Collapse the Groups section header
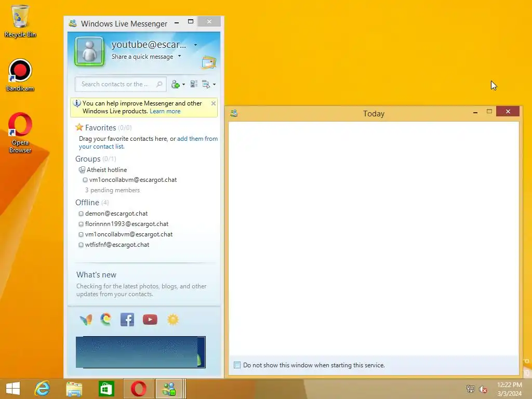This screenshot has width=532, height=399. pos(88,159)
